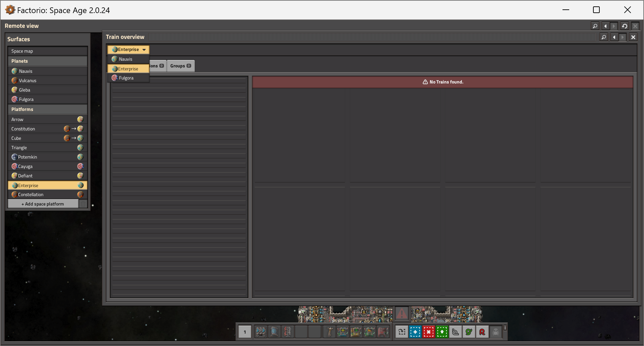The width and height of the screenshot is (644, 346).
Task: Click the Platforms section header
Action: click(x=48, y=109)
